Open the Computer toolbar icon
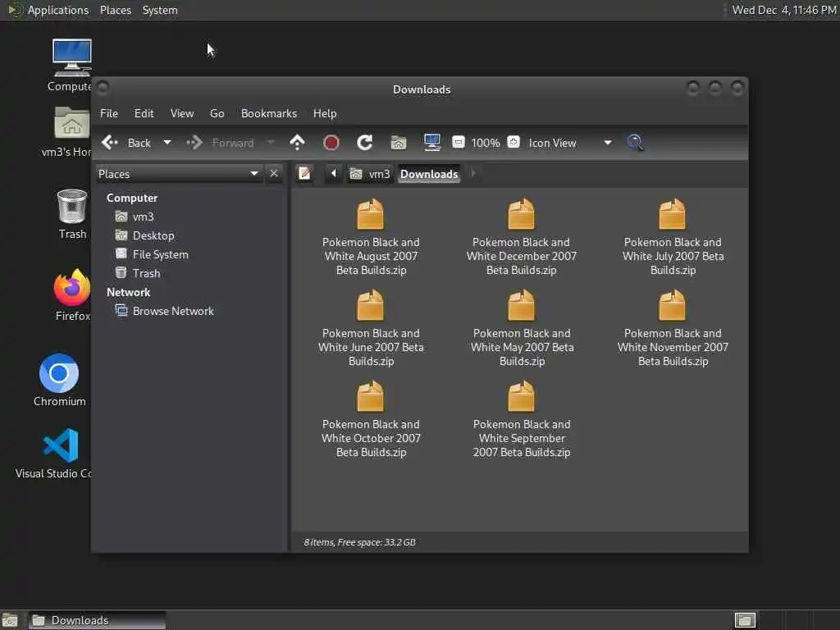The width and height of the screenshot is (840, 630). coord(431,142)
